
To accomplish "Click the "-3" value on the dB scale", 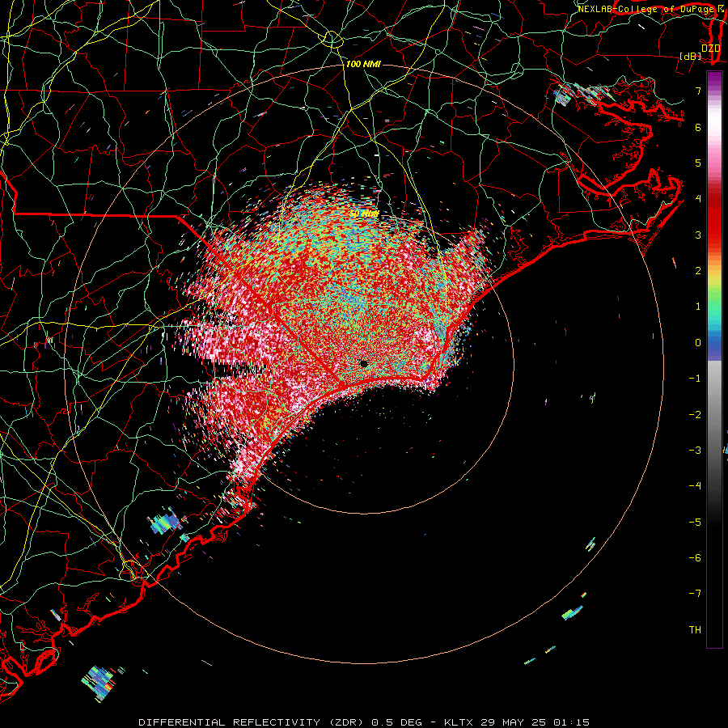I will click(695, 451).
